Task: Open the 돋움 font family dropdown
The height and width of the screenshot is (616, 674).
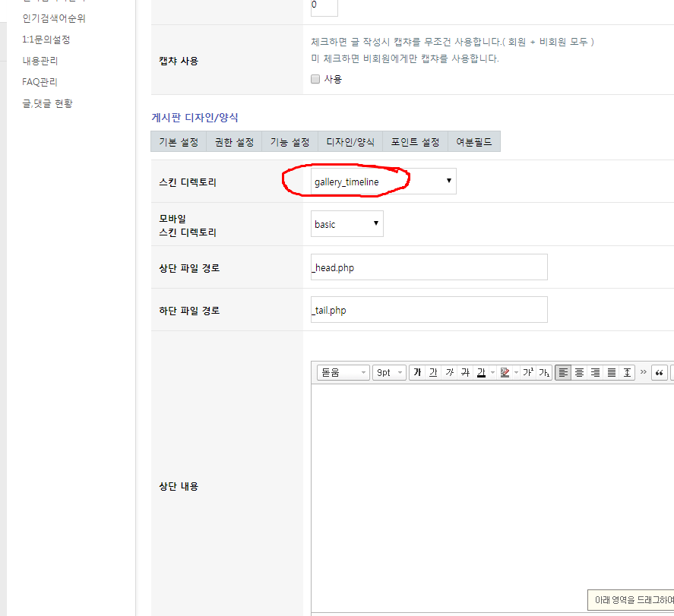Action: pyautogui.click(x=343, y=372)
